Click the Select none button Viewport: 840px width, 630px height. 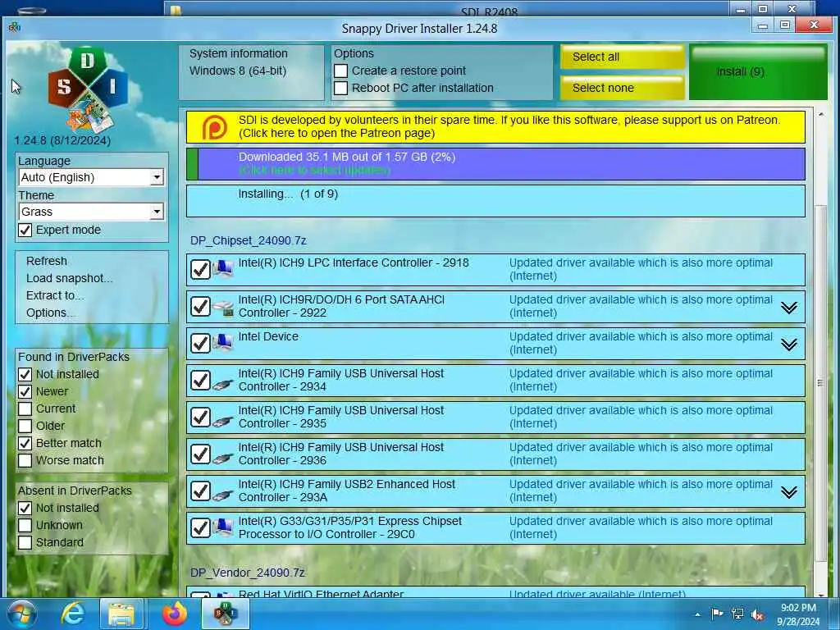(622, 88)
